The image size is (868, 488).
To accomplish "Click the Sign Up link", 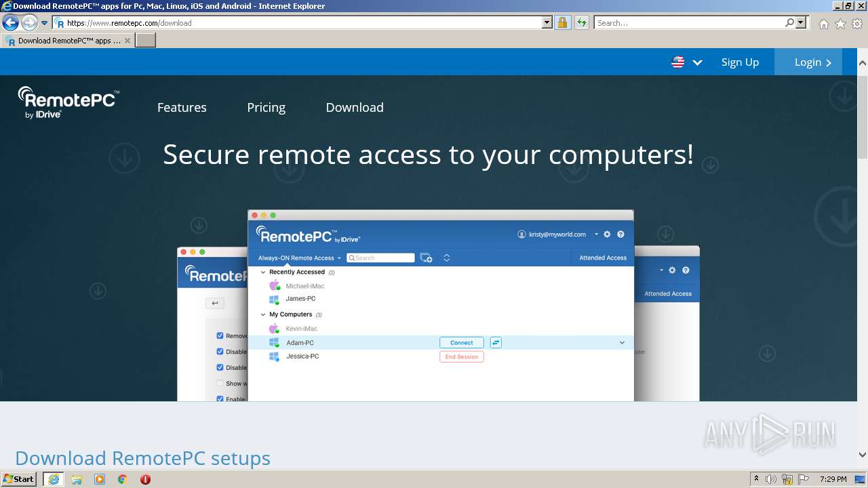I will pos(740,62).
